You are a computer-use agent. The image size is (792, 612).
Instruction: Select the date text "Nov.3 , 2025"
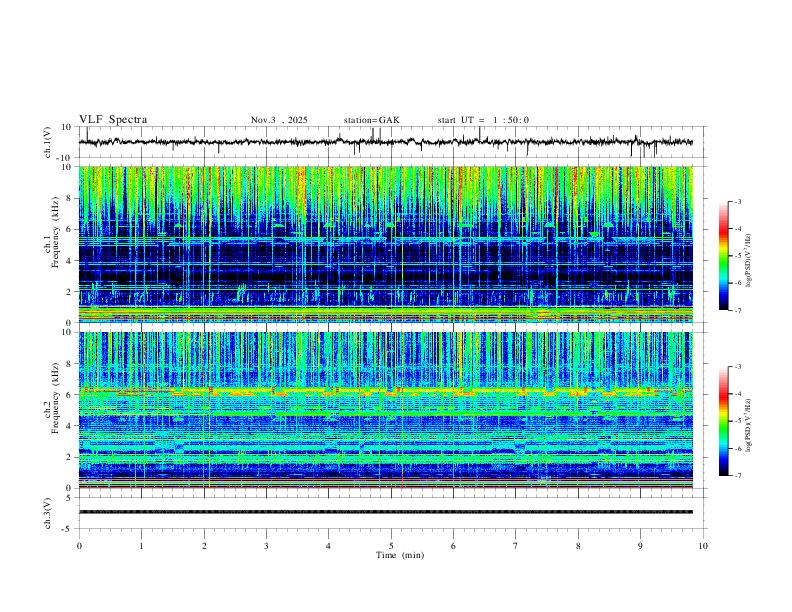[279, 120]
